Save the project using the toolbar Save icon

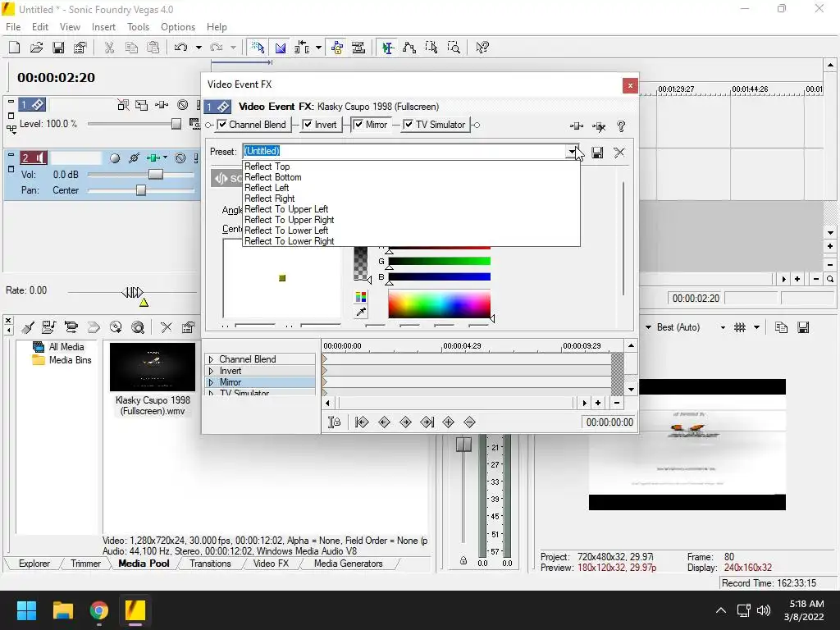click(58, 48)
